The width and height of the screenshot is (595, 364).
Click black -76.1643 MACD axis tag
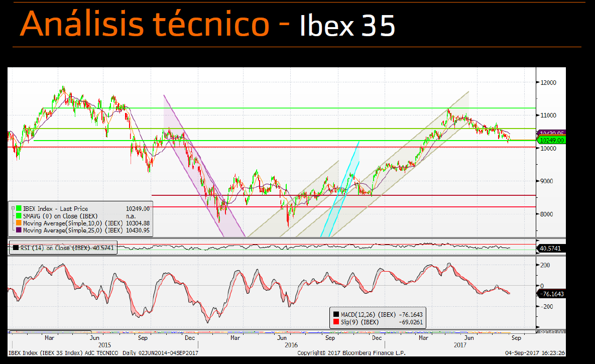click(x=551, y=294)
